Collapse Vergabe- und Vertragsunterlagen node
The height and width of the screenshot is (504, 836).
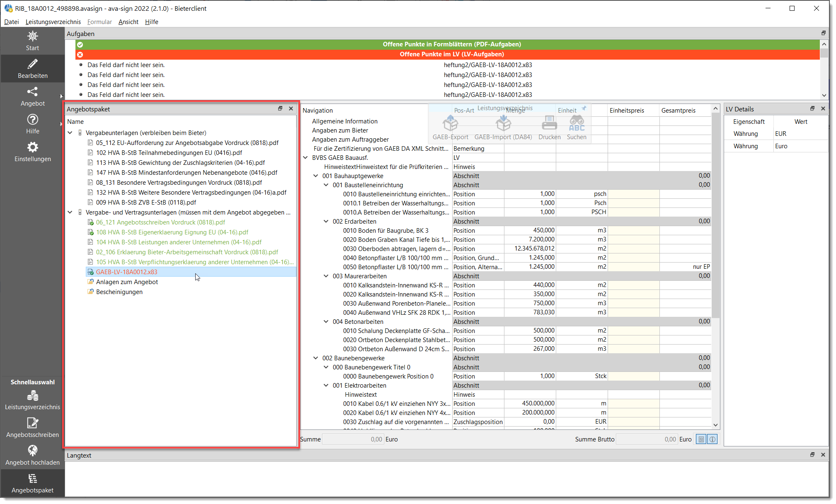tap(70, 212)
